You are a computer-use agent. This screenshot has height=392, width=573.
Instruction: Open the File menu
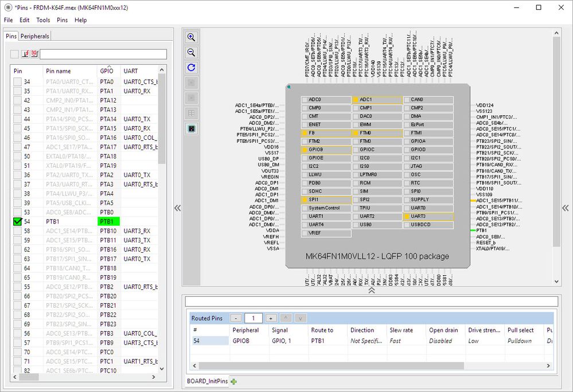(8, 20)
